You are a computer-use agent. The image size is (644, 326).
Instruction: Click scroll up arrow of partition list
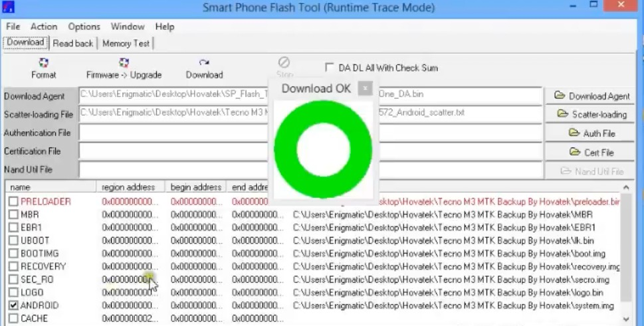(x=626, y=187)
